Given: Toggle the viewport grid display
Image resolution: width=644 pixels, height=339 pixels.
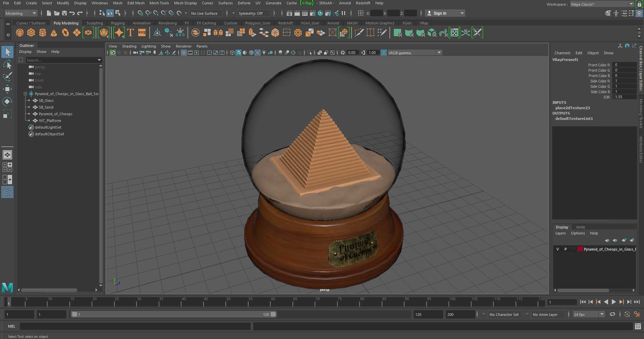Looking at the screenshot, I should pyautogui.click(x=184, y=53).
